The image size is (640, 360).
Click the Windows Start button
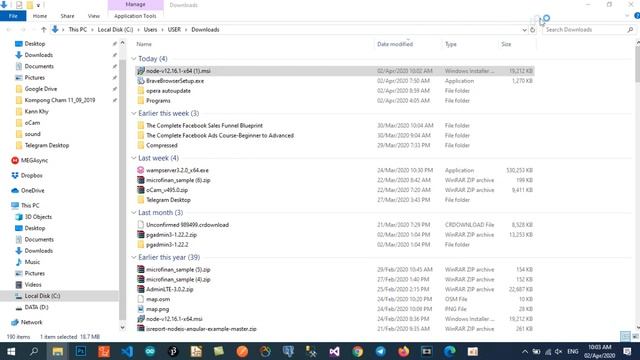click(11, 351)
